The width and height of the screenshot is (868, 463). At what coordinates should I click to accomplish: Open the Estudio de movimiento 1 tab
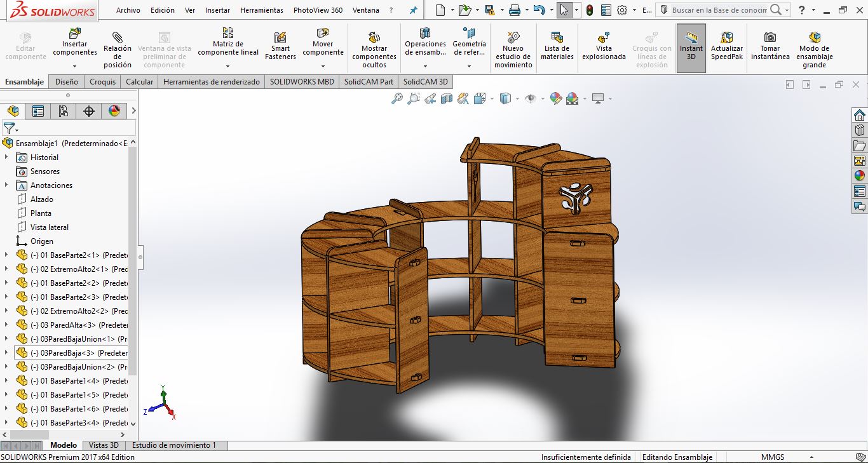click(x=173, y=445)
